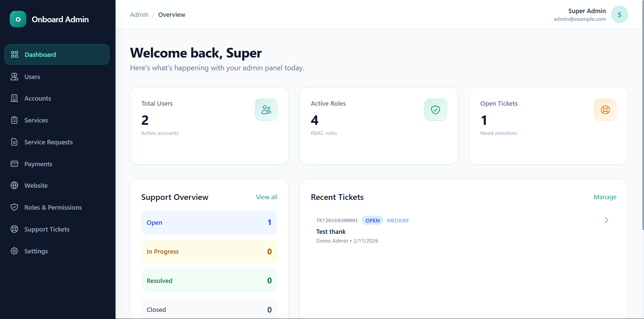644x319 pixels.
Task: Go to Roles & Permissions page
Action: point(53,207)
